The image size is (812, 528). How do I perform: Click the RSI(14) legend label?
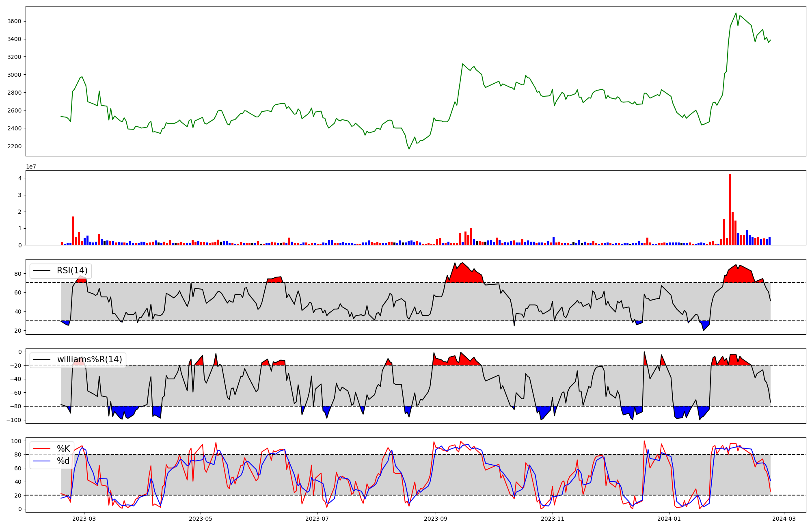click(x=72, y=270)
